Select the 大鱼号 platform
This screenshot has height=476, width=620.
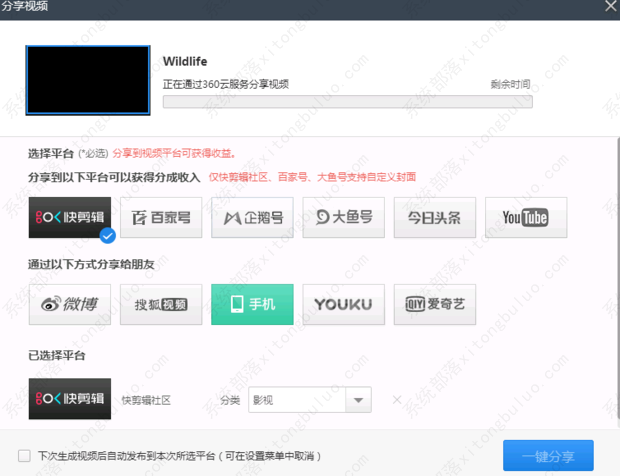344,217
